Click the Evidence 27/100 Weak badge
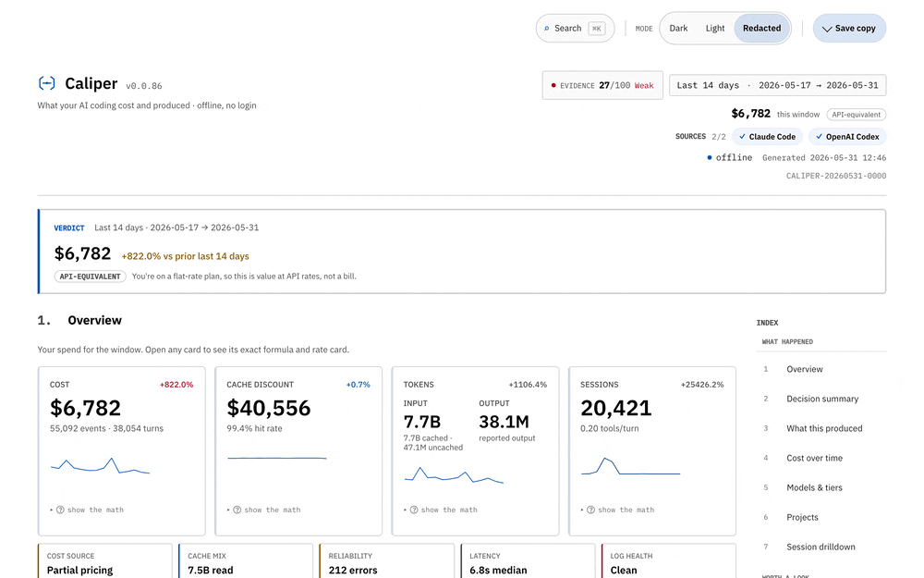924x578 pixels. 602,85
